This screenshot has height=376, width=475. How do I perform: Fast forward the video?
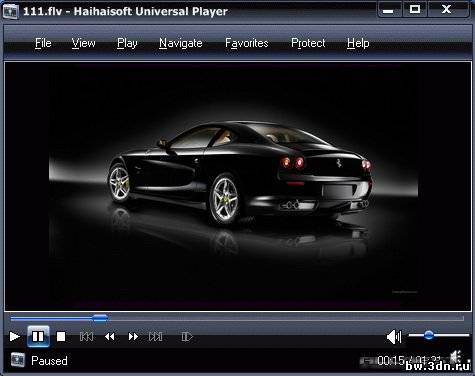(133, 337)
